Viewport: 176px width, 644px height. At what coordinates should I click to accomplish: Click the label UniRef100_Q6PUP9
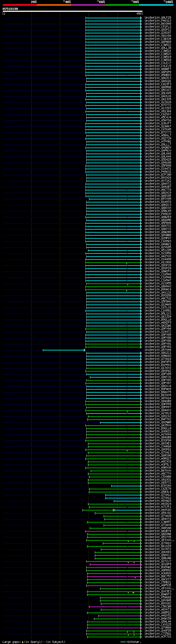(x=158, y=72)
